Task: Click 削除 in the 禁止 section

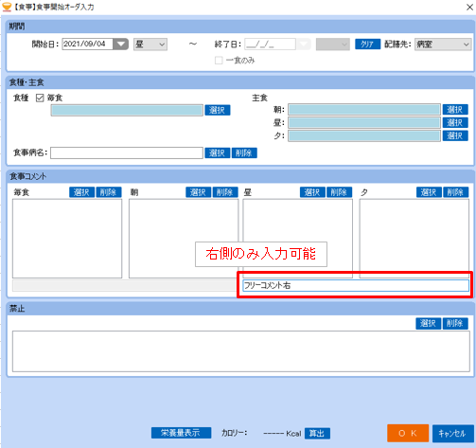Action: (x=455, y=323)
